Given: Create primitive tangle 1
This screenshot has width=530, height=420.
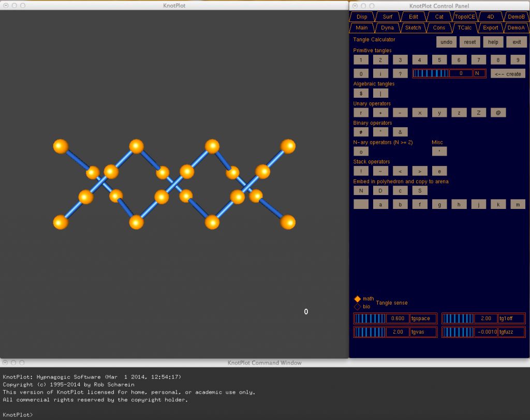Looking at the screenshot, I should click(361, 60).
